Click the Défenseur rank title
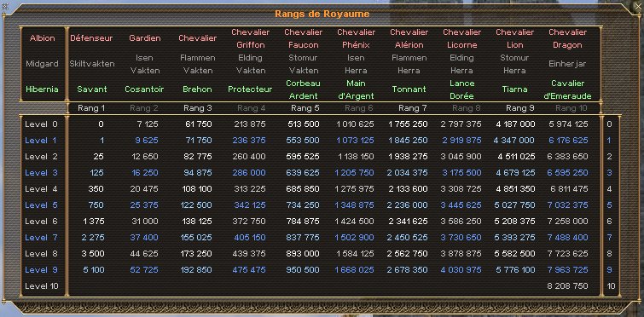The height and width of the screenshot is (317, 644). 91,38
